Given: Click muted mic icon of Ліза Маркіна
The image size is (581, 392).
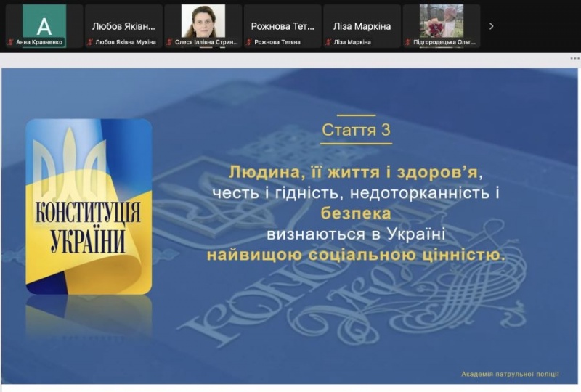Looking at the screenshot, I should [x=328, y=42].
